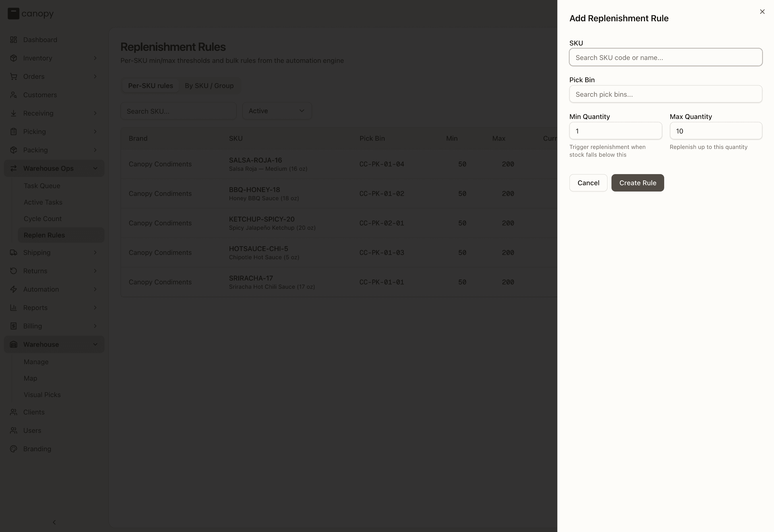Click the Pick Bin search field
The height and width of the screenshot is (532, 774).
pyautogui.click(x=665, y=94)
